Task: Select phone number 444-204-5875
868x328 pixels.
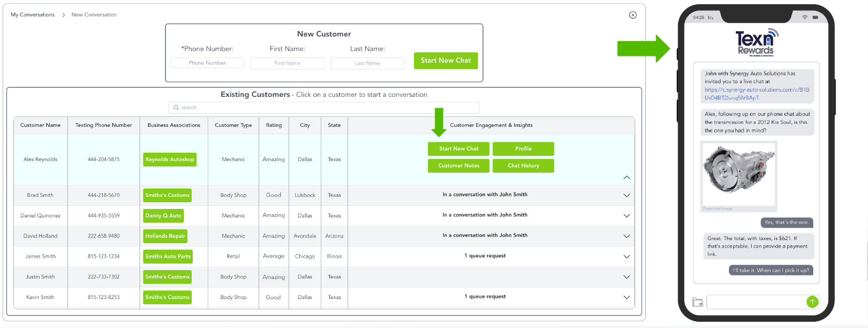Action: tap(104, 160)
